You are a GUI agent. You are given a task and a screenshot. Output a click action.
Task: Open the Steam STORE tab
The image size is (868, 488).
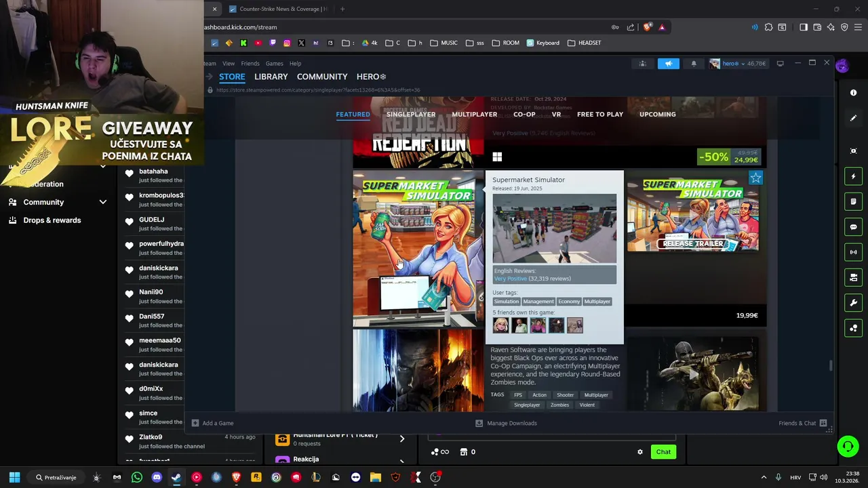[232, 77]
